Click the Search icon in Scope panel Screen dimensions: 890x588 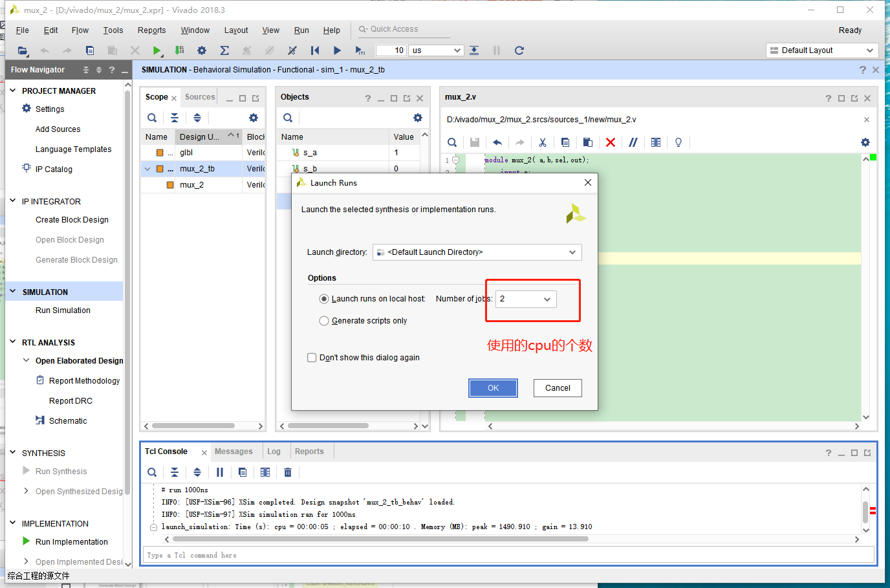click(x=152, y=118)
